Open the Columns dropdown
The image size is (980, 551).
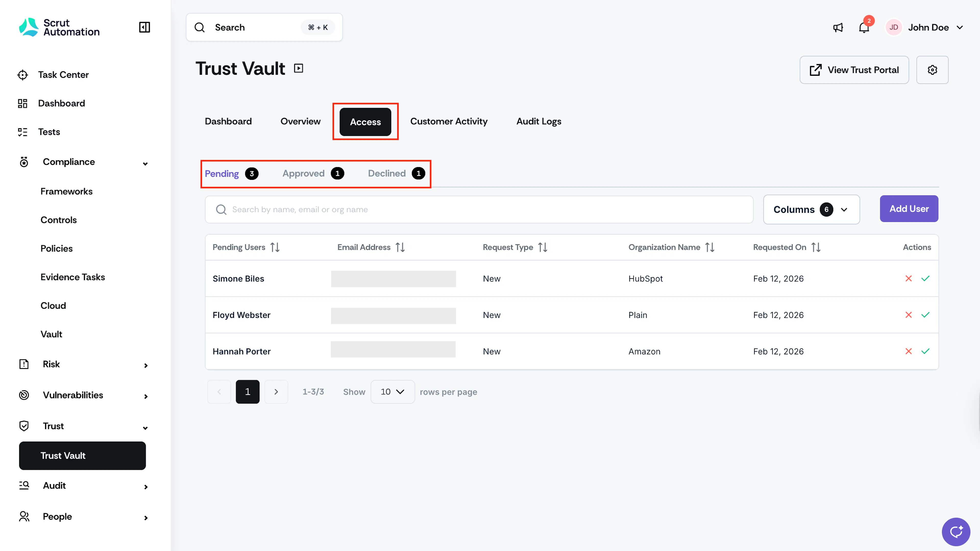(x=811, y=209)
